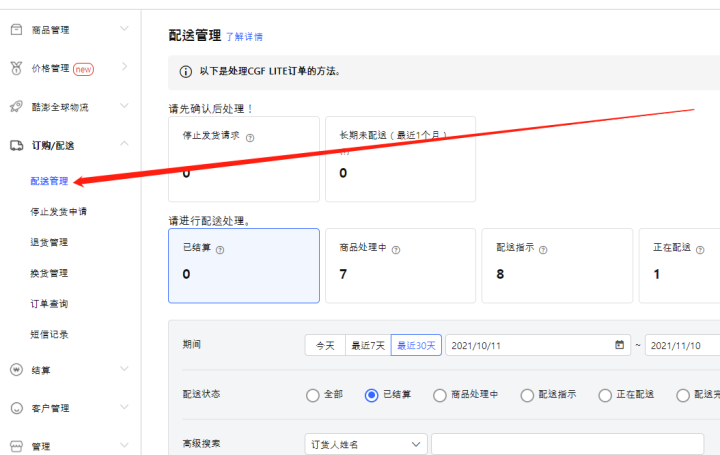The height and width of the screenshot is (455, 720).
Task: Select the 商品处理中 status card
Action: click(x=400, y=266)
